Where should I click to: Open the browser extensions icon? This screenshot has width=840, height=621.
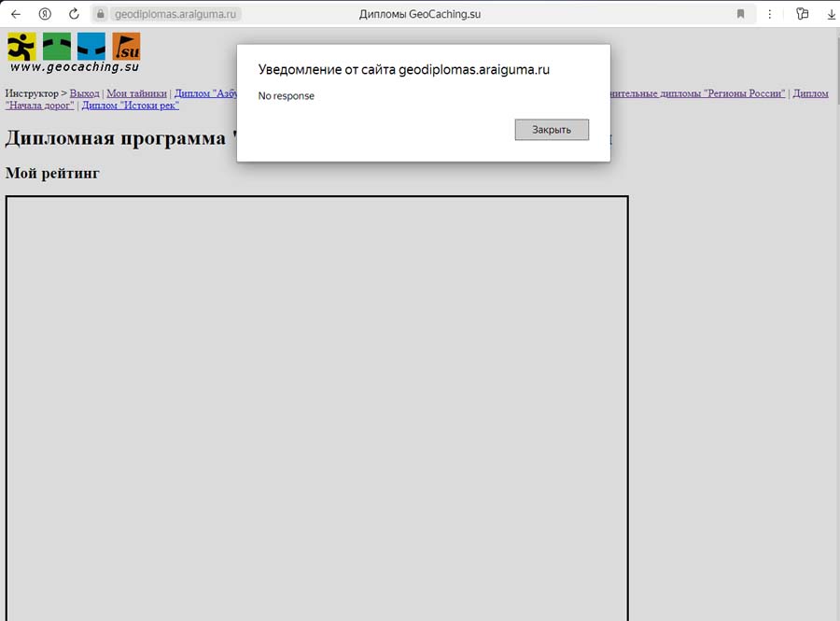[802, 14]
